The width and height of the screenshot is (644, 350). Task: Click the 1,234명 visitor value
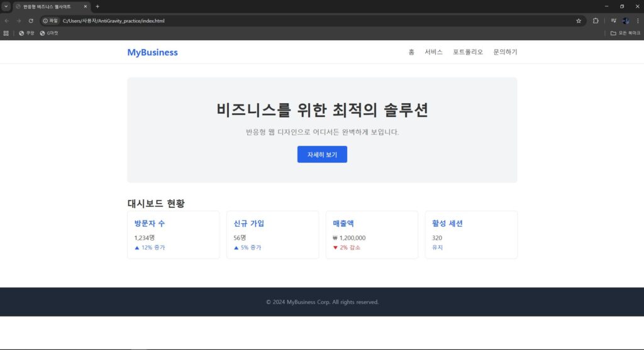click(145, 238)
